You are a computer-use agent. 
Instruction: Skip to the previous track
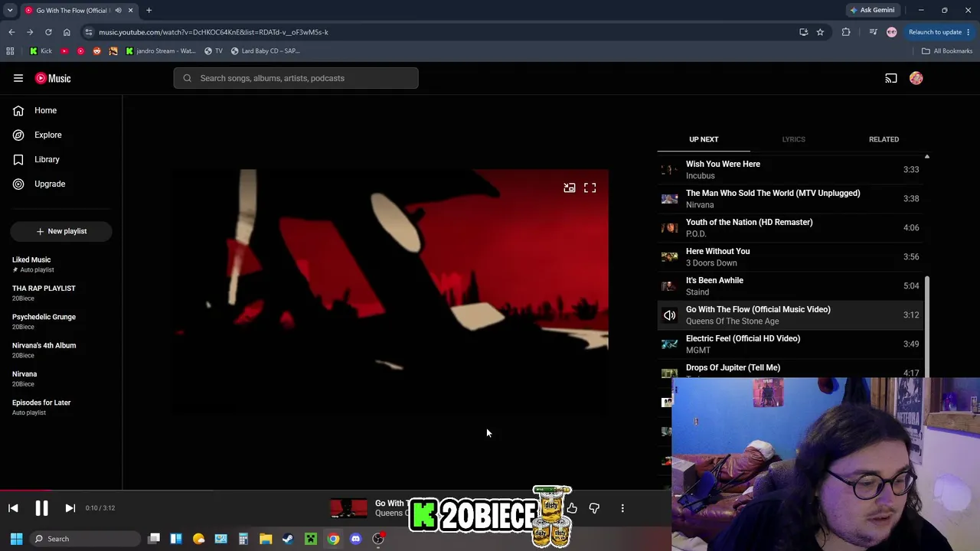pos(13,508)
